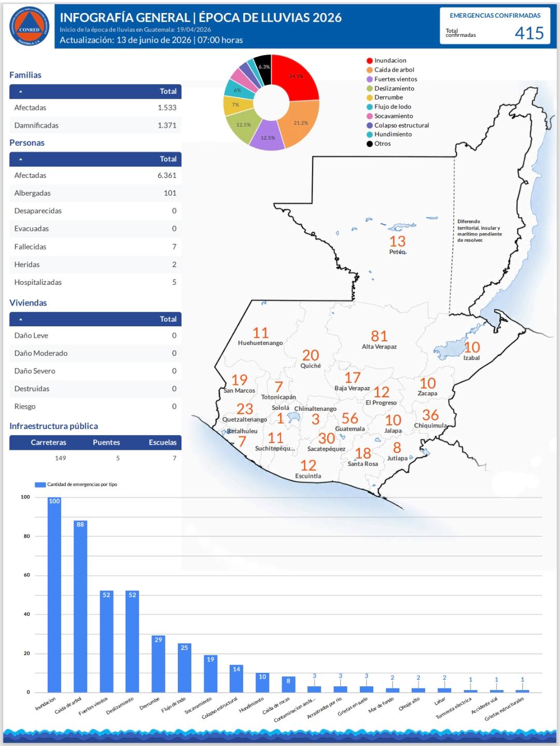Viewport: 560px width, 746px height.
Task: Click the Carreteras value 149
Action: (60, 458)
